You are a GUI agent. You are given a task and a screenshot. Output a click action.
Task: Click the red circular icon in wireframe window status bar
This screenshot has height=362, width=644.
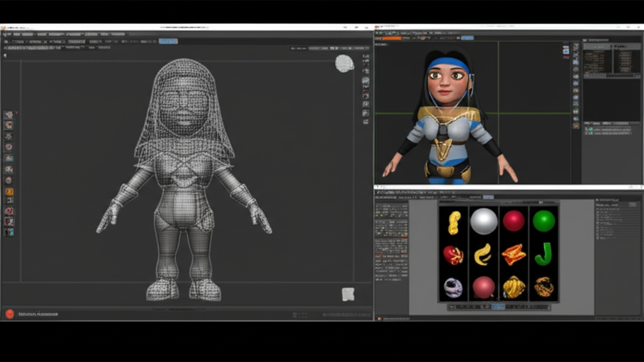point(9,314)
